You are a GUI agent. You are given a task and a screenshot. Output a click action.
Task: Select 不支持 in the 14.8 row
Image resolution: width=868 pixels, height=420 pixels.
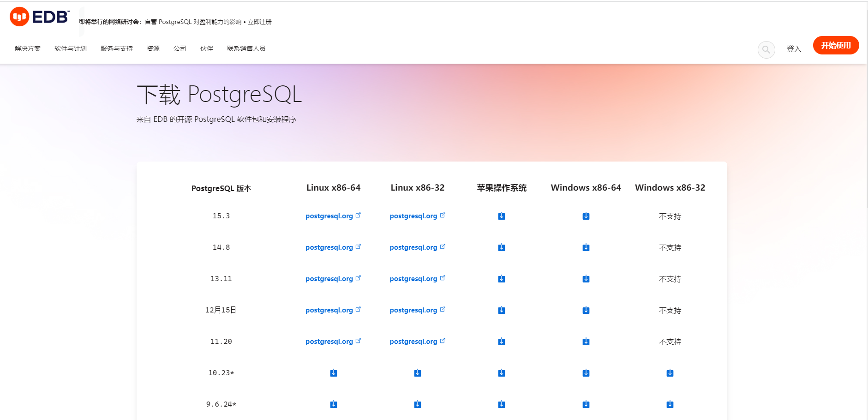pos(670,248)
